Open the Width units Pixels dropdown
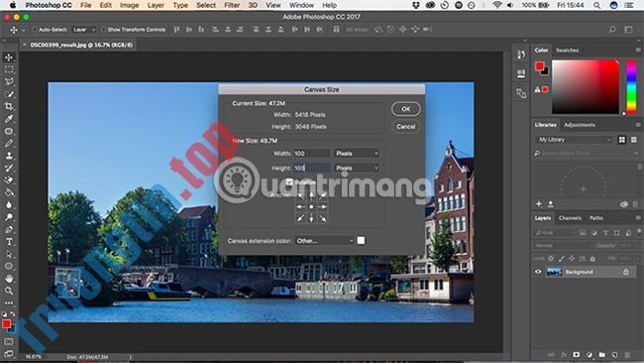Screen dimensions: 644x363 pos(357,154)
